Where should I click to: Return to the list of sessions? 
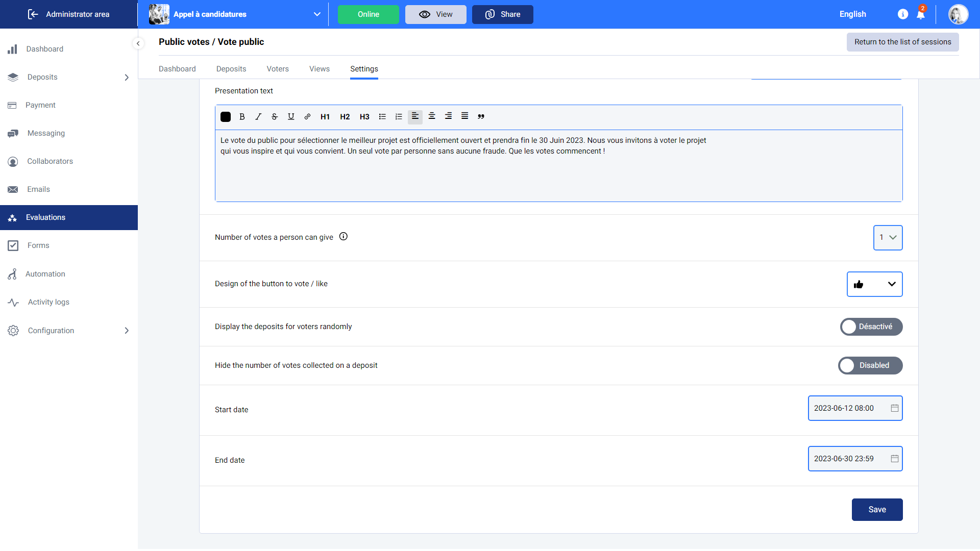[902, 42]
